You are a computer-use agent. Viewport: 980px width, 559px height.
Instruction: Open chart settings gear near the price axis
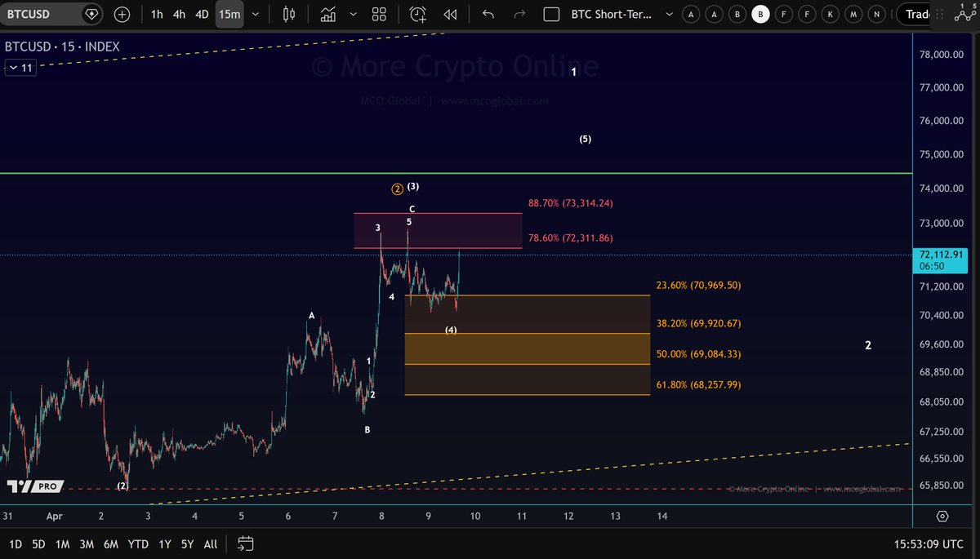[942, 516]
